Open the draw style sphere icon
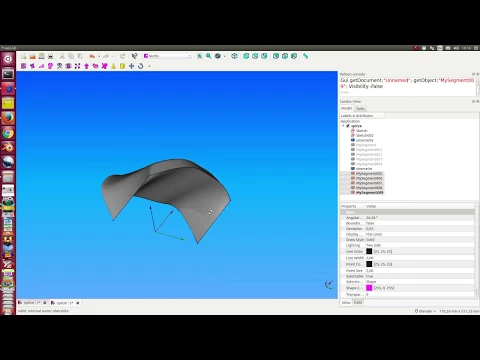 point(218,56)
